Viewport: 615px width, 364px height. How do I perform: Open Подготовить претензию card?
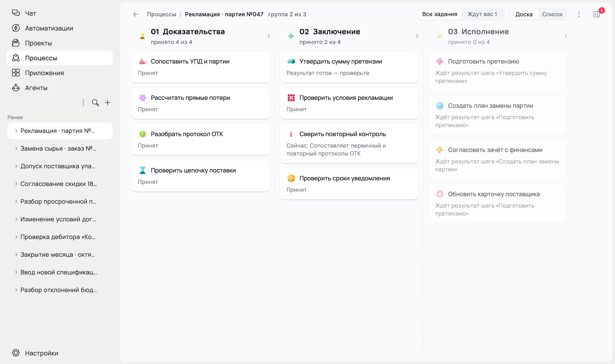click(498, 71)
